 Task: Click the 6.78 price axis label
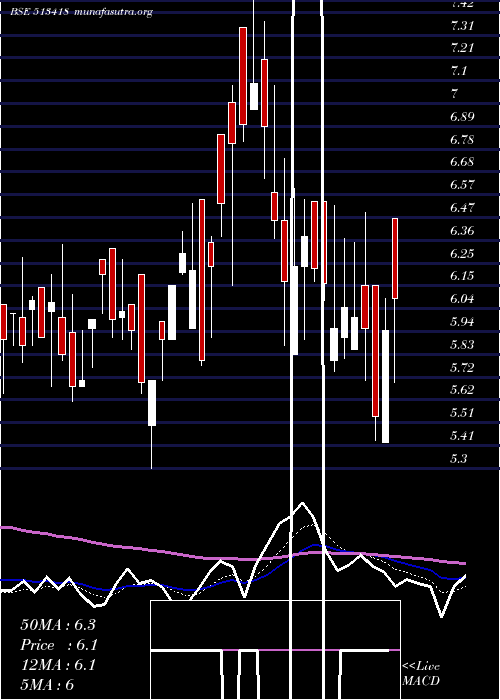[462, 140]
